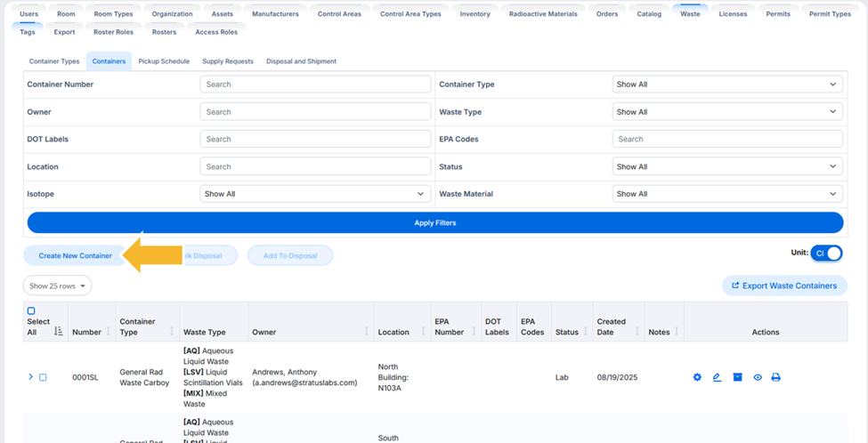Sort by Select All column sort icon
The image size is (868, 443).
pyautogui.click(x=59, y=331)
